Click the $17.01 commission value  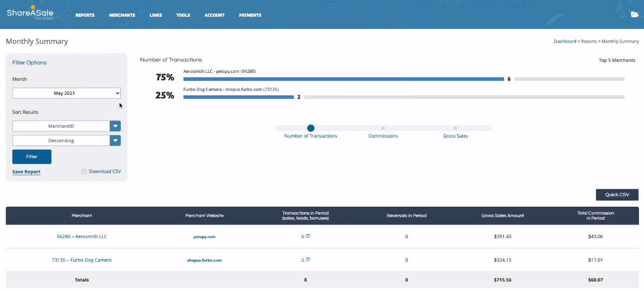(x=596, y=260)
